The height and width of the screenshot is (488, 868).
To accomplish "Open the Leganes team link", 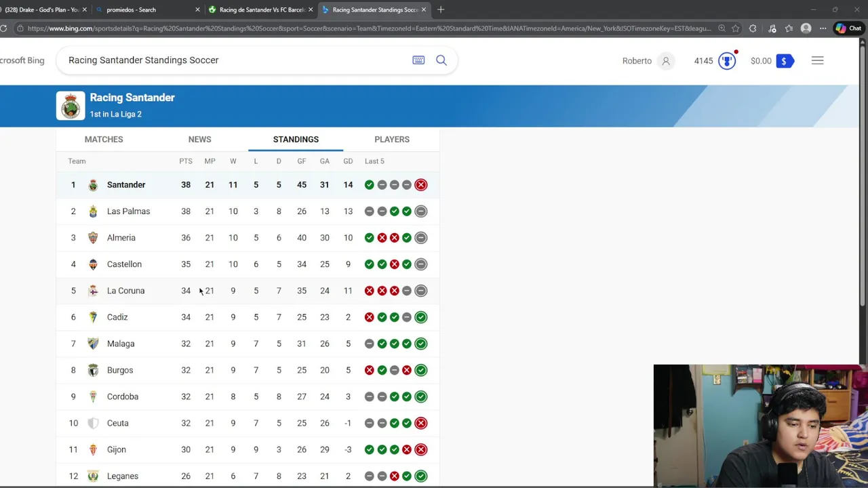I will coord(123,476).
